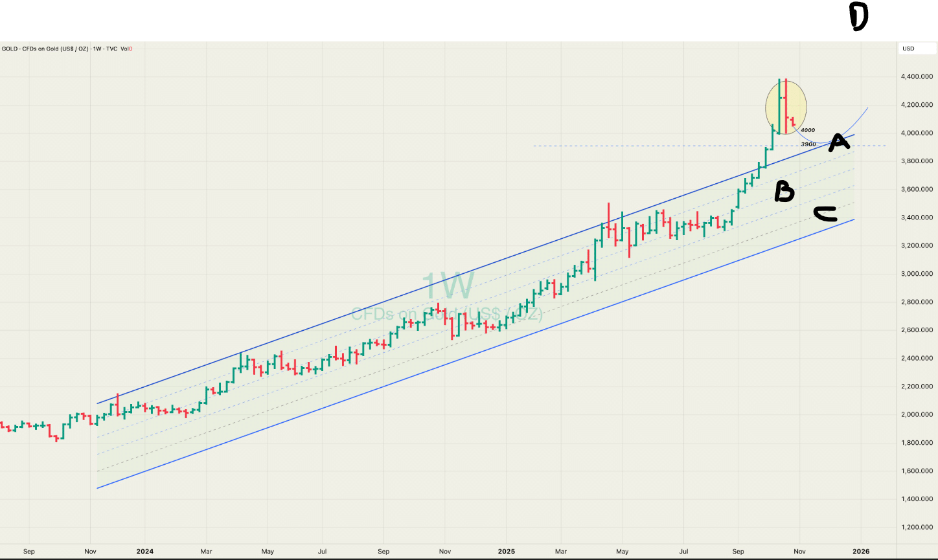Select the 3900 price text label
The image size is (938, 560).
click(x=808, y=144)
